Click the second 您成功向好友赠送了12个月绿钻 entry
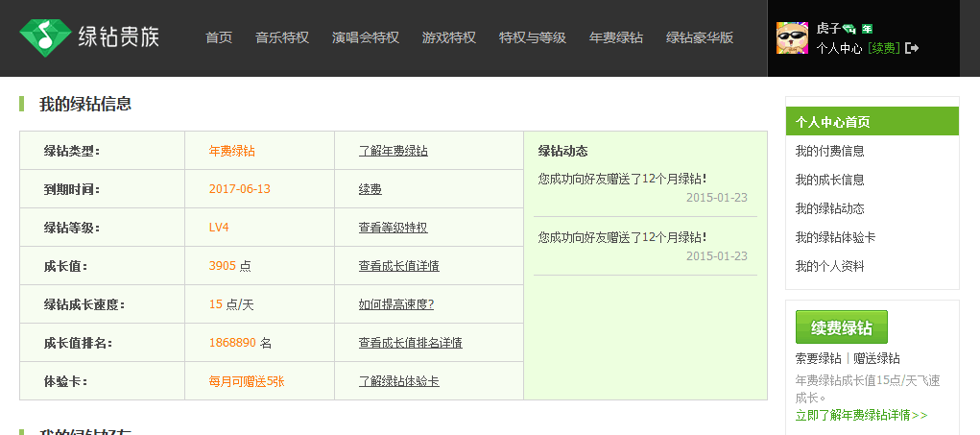Screen dimensions: 980x435 coord(623,237)
